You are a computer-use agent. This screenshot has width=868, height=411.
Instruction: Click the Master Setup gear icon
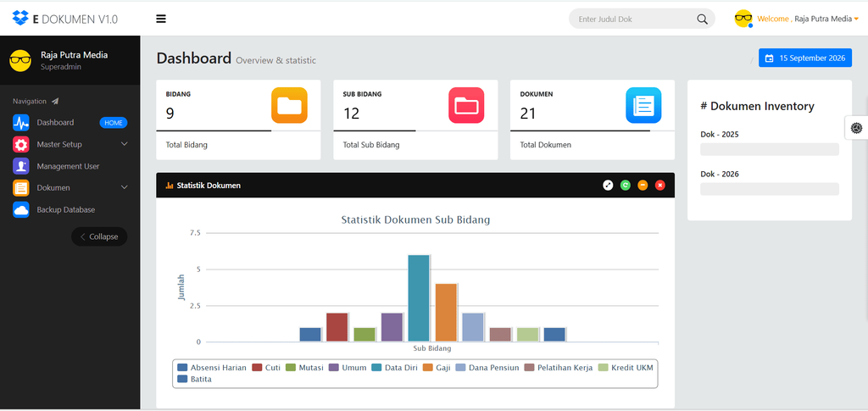point(21,144)
